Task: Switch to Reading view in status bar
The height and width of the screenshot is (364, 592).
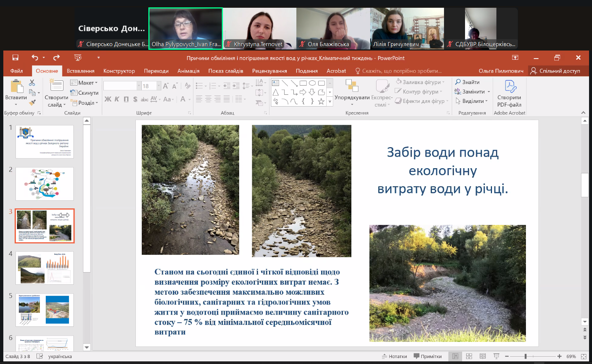Action: (482, 356)
